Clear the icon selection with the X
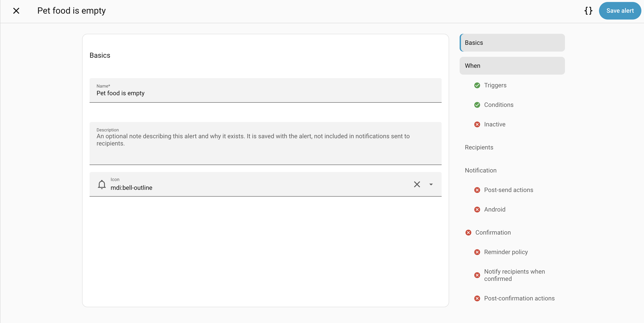 point(417,185)
